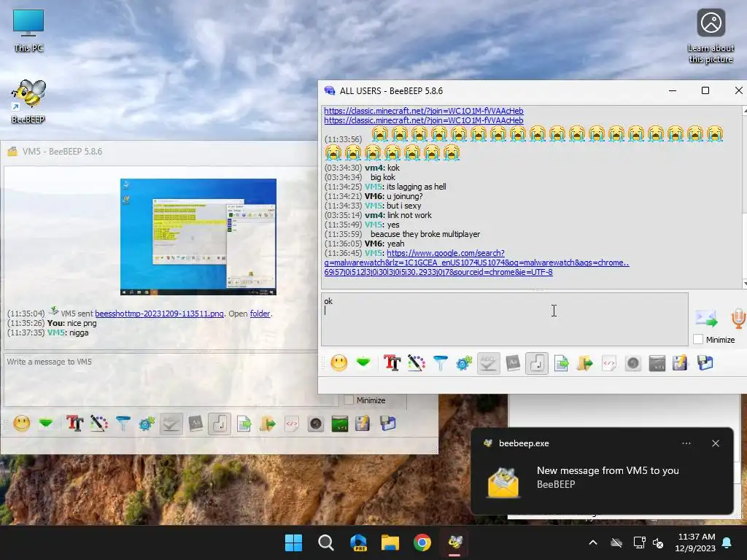Toggle Return-key-to-send in ALL USERS toolbar
Image resolution: width=747 pixels, height=560 pixels.
(537, 363)
